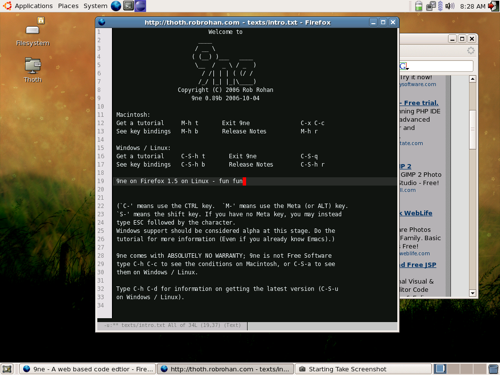The width and height of the screenshot is (500, 375).
Task: Click the 'texts/intro.txt' editor status bar
Action: (x=172, y=325)
